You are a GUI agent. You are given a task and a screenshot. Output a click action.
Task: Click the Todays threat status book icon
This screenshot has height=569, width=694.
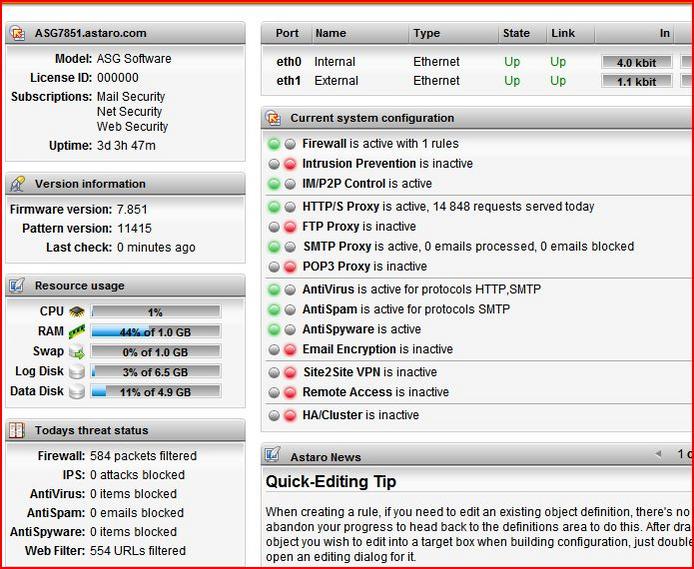17,431
